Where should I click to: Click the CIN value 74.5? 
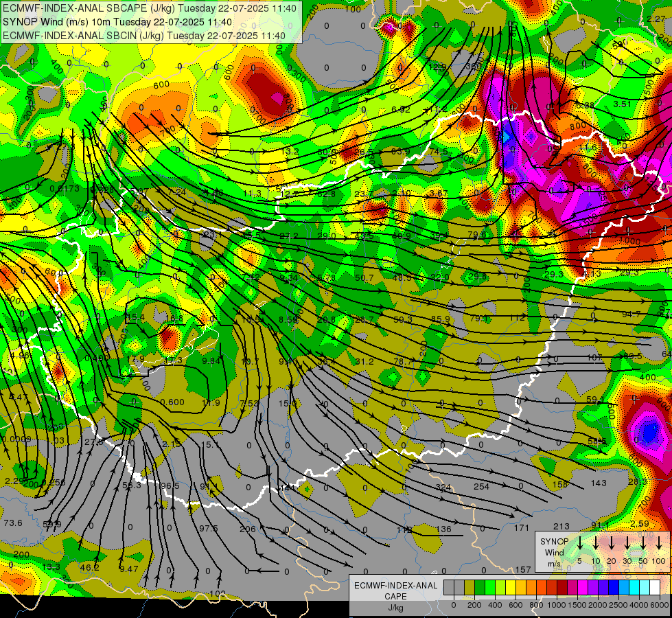439,151
